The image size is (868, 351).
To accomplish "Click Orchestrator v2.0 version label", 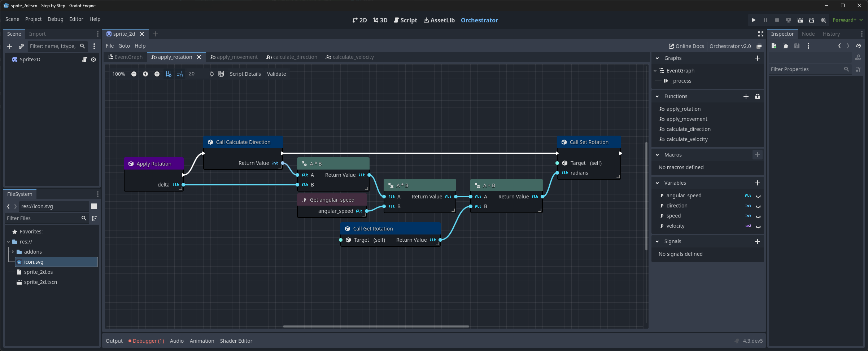I will 730,46.
